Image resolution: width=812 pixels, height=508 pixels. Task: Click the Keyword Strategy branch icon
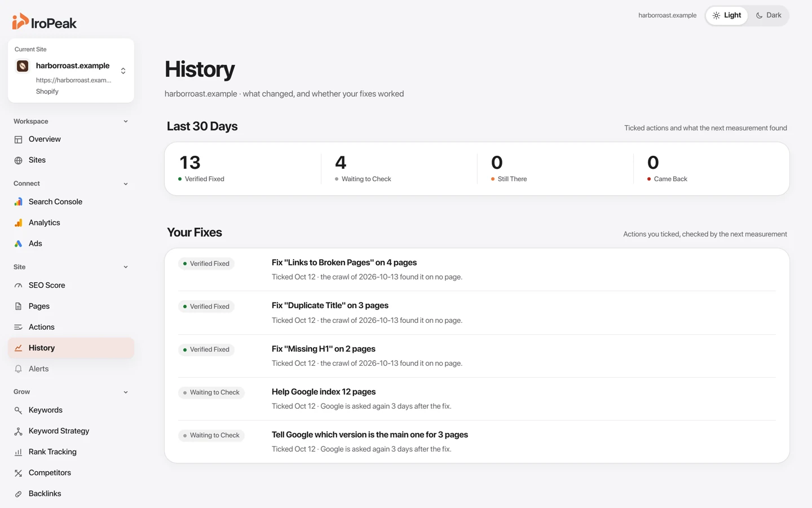[18, 431]
